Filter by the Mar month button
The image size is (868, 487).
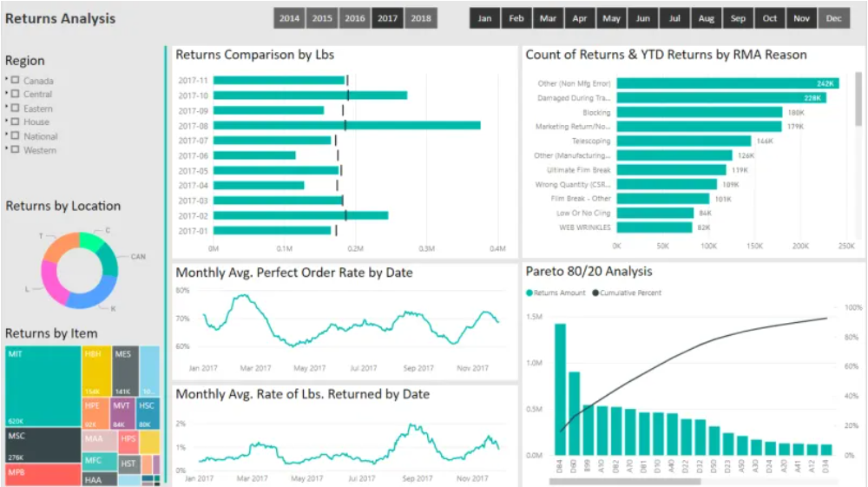[548, 18]
